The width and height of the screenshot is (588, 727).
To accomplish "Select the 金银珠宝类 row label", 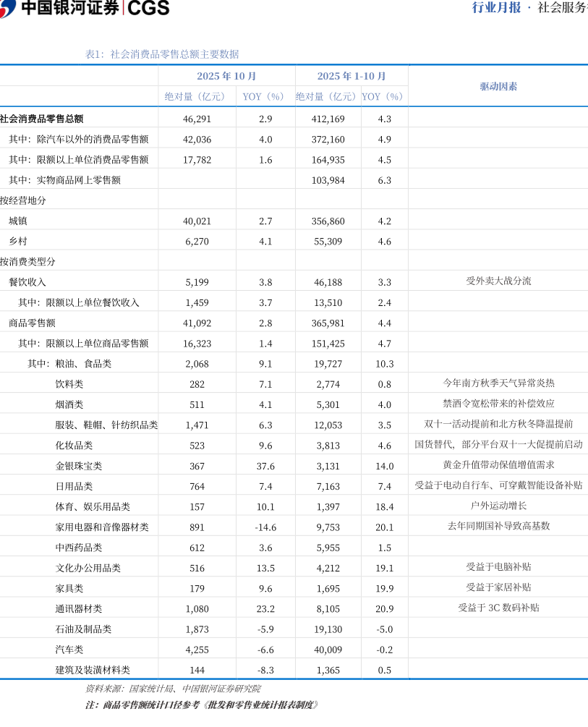I will pos(79,467).
